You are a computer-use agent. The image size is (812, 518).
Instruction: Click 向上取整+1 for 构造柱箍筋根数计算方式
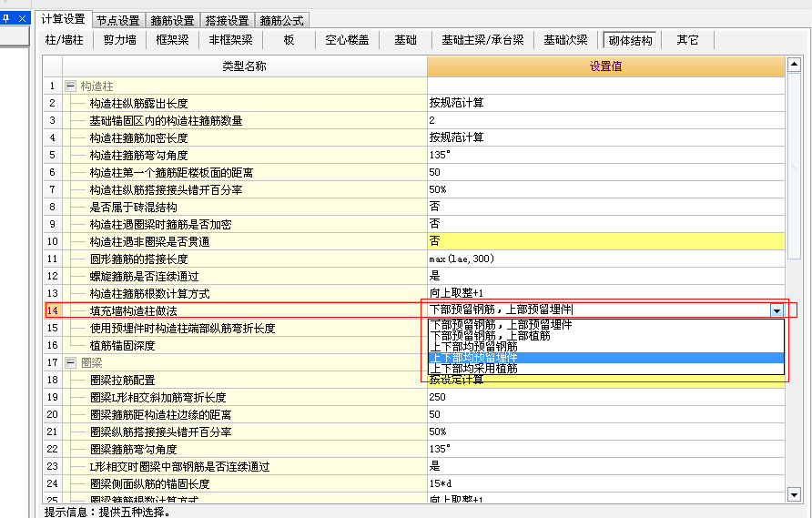(606, 293)
